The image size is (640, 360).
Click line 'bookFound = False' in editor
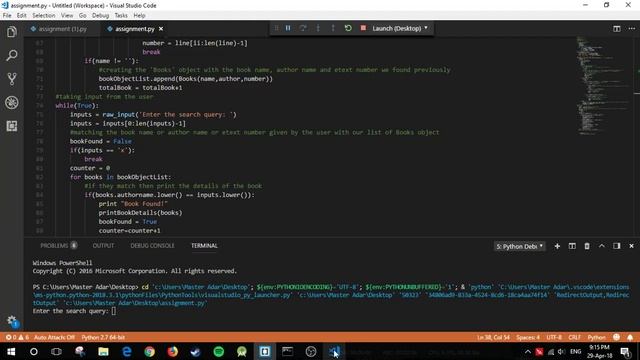(100, 141)
